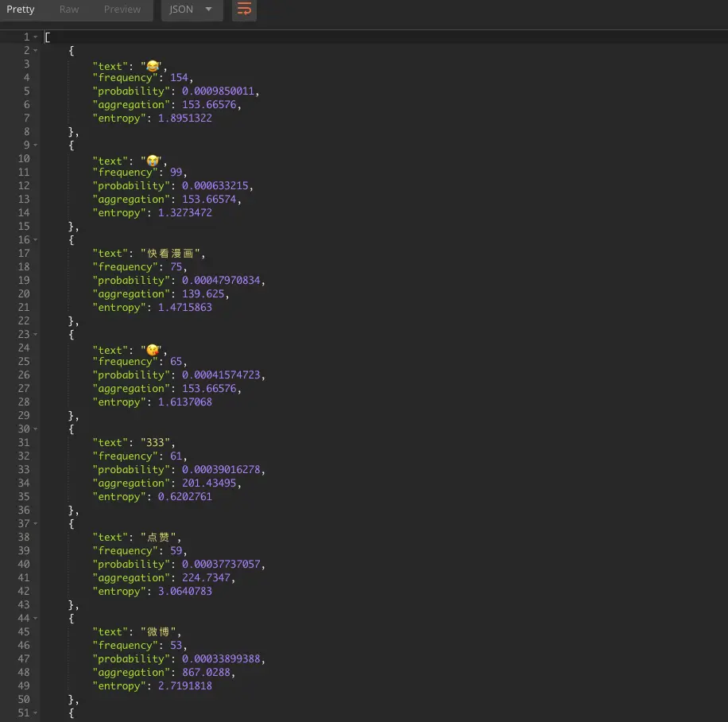Click the line number 13 in gutter

point(24,200)
